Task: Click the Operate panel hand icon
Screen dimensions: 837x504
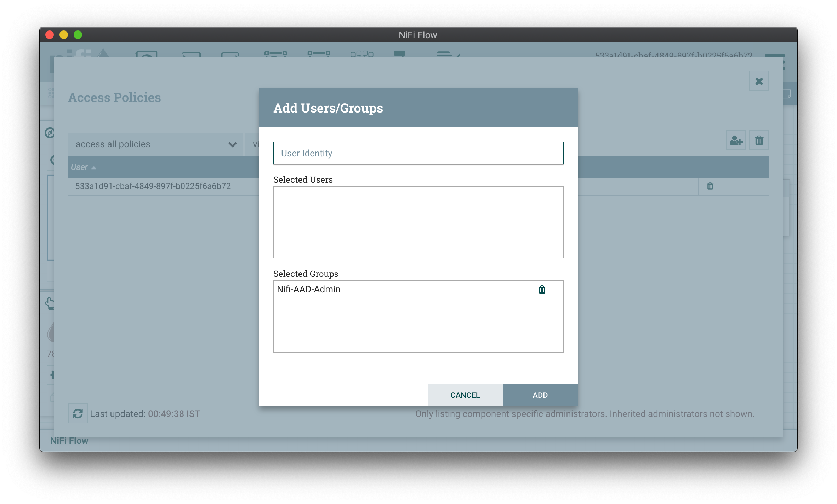Action: [50, 303]
